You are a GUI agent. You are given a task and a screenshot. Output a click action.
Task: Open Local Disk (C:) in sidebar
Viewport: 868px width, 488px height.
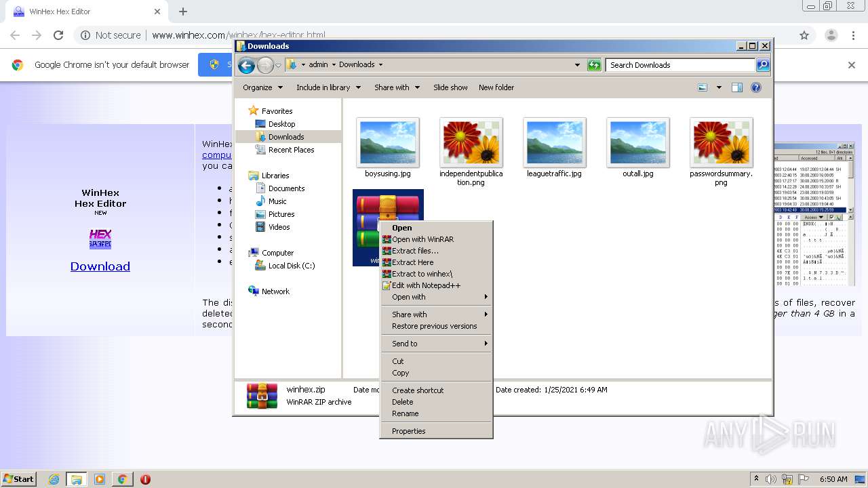285,266
